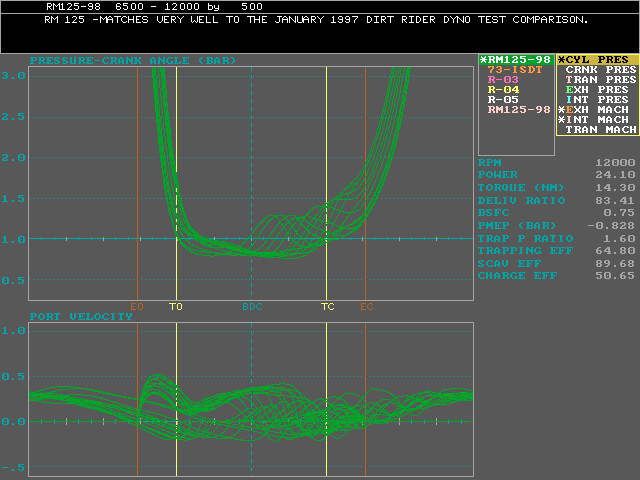Viewport: 640px width, 480px height.
Task: Click the PORT VELOCITY chart title
Action: (81, 316)
